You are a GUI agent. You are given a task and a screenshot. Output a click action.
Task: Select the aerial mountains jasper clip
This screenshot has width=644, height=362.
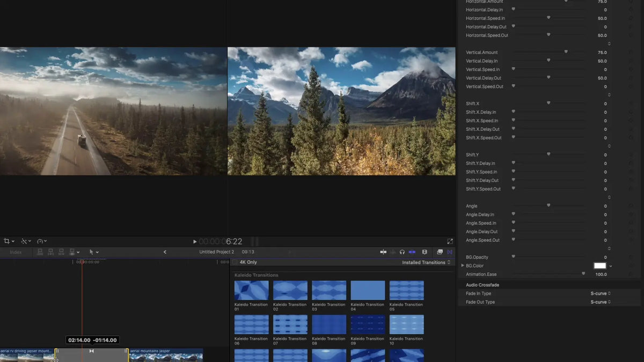166,354
